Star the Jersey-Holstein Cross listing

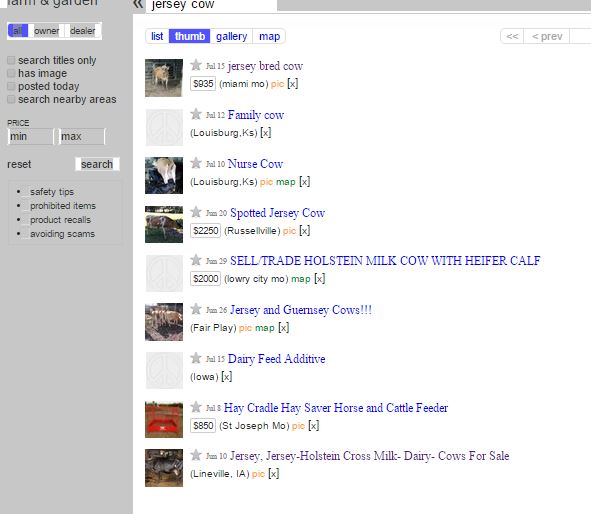(196, 455)
